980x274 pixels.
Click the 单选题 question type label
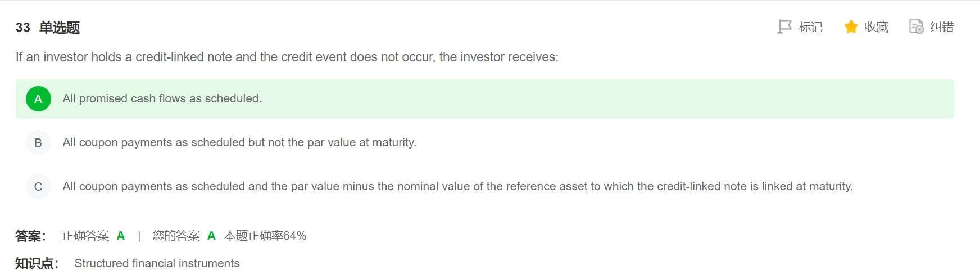tap(60, 28)
